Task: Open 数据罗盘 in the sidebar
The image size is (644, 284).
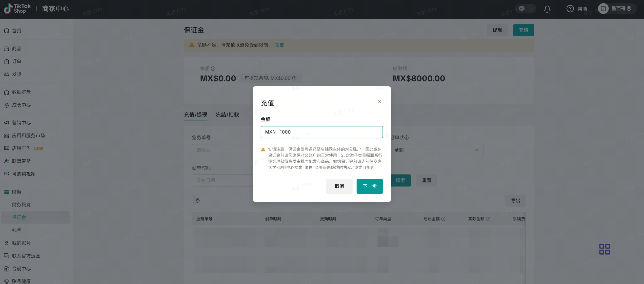Action: click(x=21, y=92)
